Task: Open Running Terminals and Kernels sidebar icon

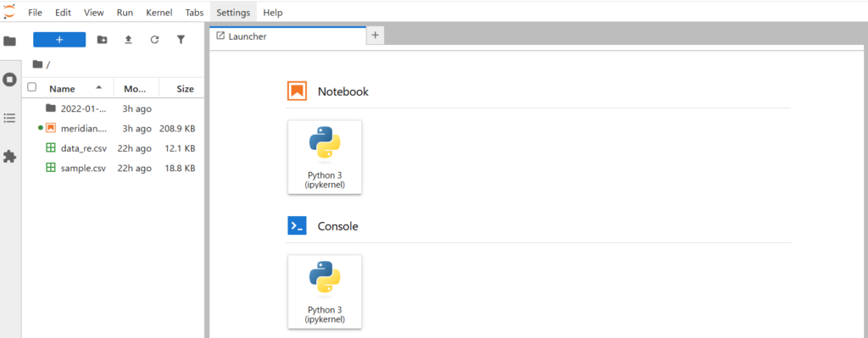Action: point(9,79)
